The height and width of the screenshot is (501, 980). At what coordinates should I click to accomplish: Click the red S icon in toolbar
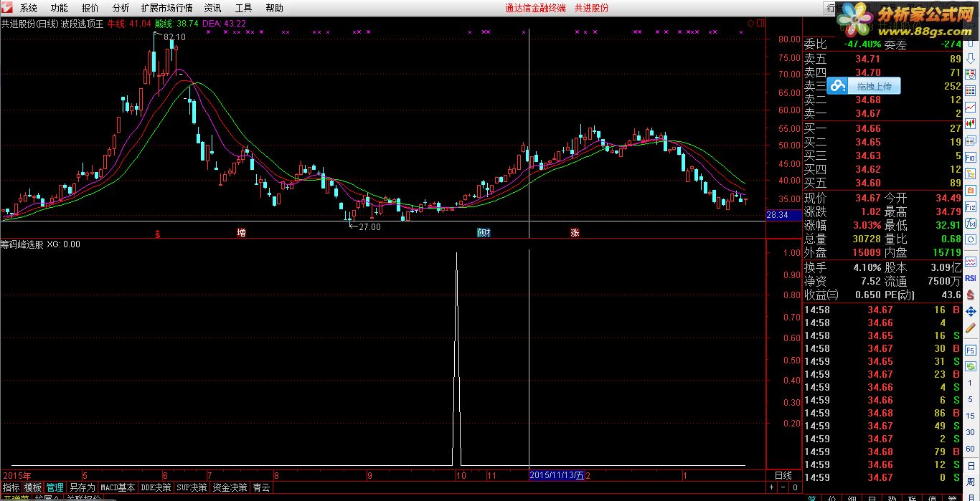tap(971, 294)
